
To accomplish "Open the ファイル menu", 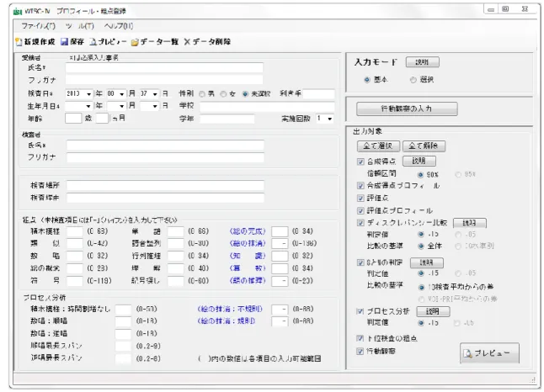I will click(38, 26).
